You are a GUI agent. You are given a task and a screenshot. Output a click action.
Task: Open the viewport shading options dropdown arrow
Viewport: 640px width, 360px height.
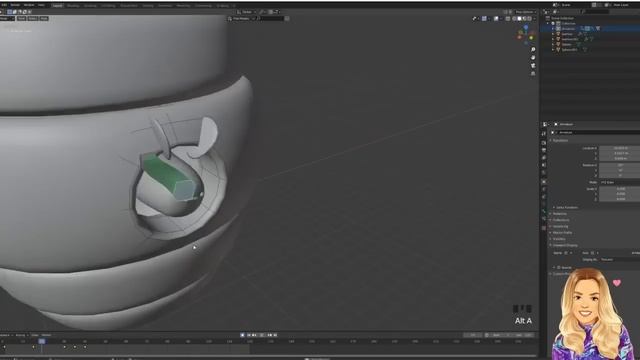click(534, 19)
